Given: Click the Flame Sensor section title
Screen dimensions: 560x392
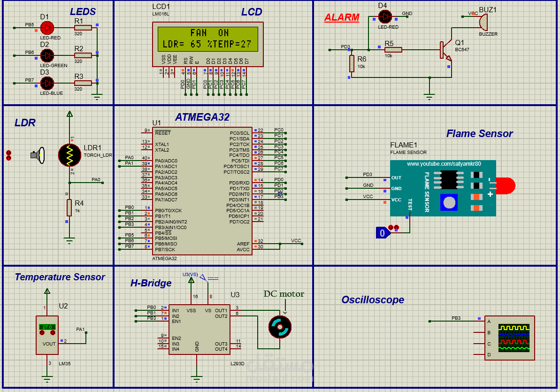Looking at the screenshot, I should pos(480,134).
